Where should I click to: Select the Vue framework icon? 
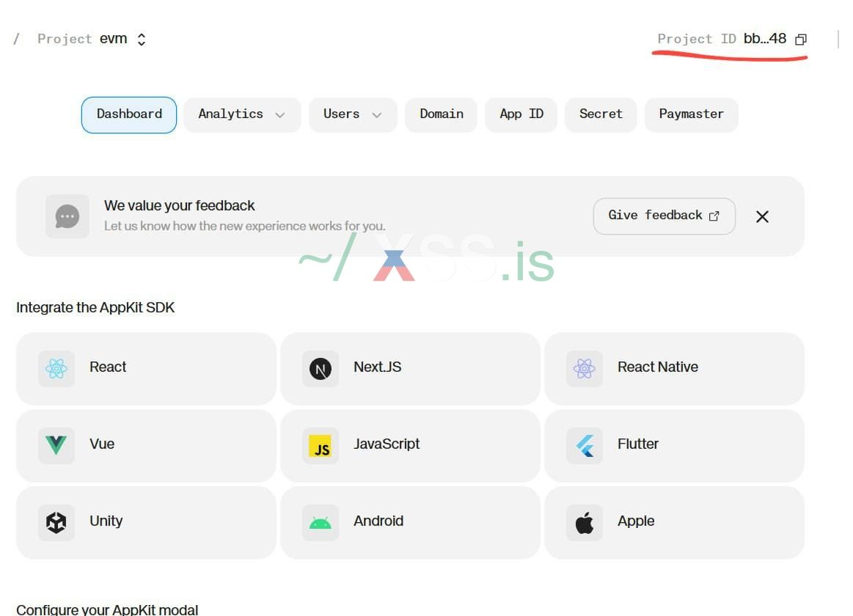coord(55,444)
